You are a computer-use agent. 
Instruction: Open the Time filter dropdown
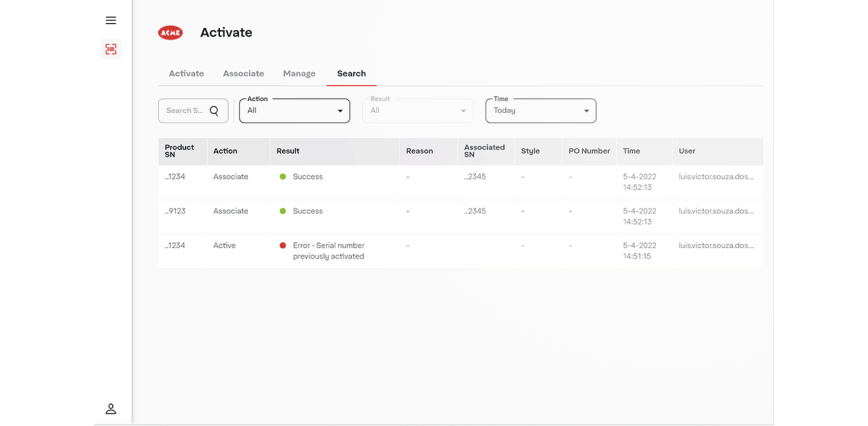540,111
